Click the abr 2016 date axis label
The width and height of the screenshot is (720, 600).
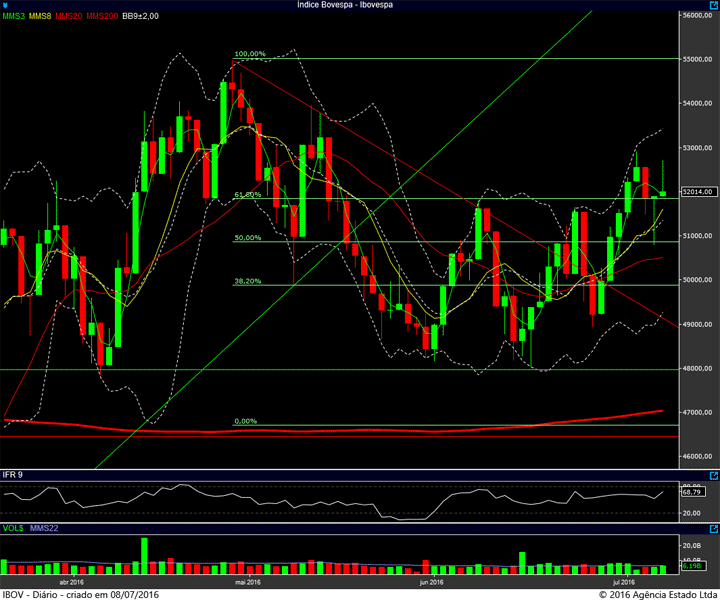point(72,582)
